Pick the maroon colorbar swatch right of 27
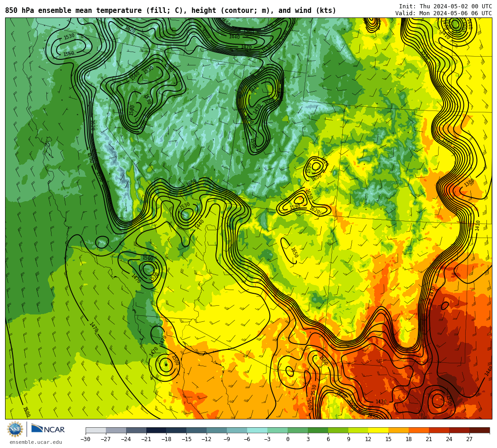Image resolution: width=497 pixels, height=448 pixels. 480,430
